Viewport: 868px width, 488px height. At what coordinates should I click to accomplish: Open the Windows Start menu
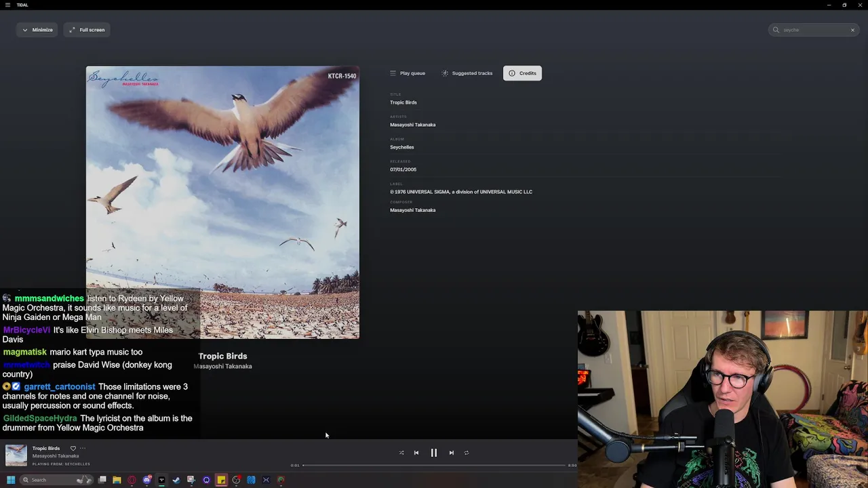pyautogui.click(x=11, y=480)
